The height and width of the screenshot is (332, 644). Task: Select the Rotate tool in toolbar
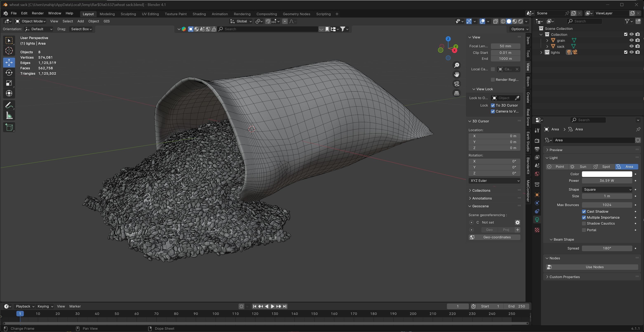tap(9, 73)
